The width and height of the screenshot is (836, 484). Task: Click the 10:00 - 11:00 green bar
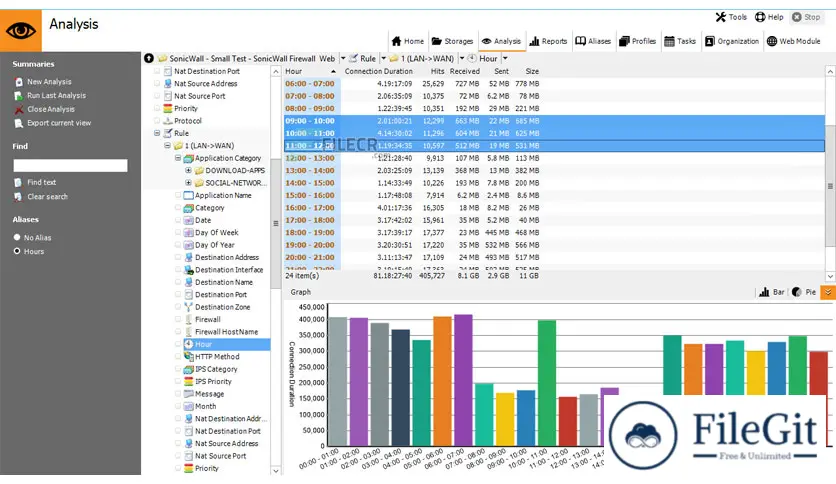547,382
